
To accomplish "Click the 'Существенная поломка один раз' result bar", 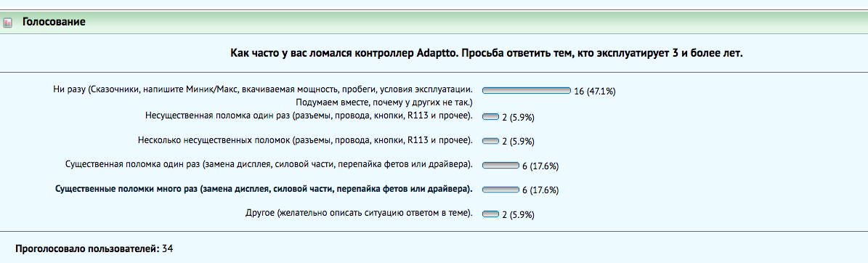I will (501, 166).
